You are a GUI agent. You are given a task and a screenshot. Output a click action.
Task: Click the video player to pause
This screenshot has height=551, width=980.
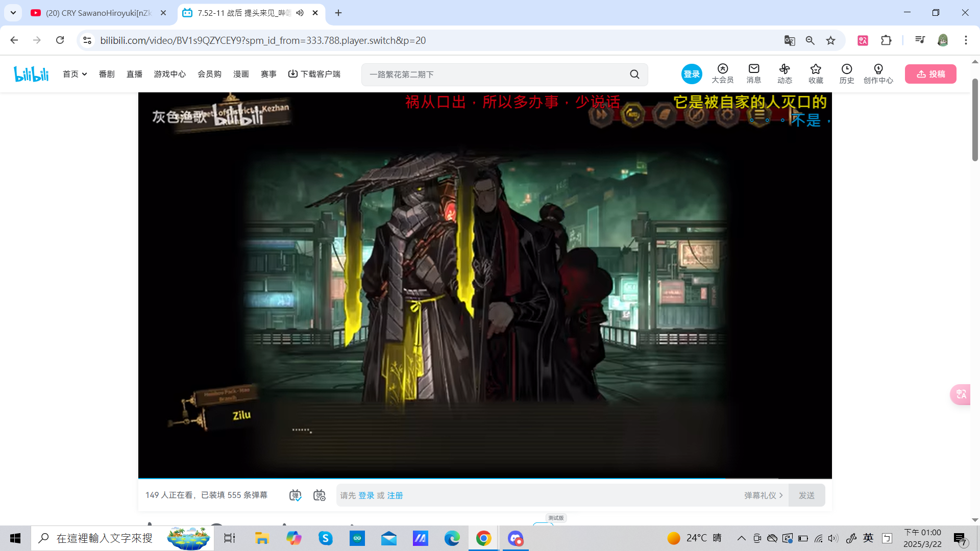point(485,285)
